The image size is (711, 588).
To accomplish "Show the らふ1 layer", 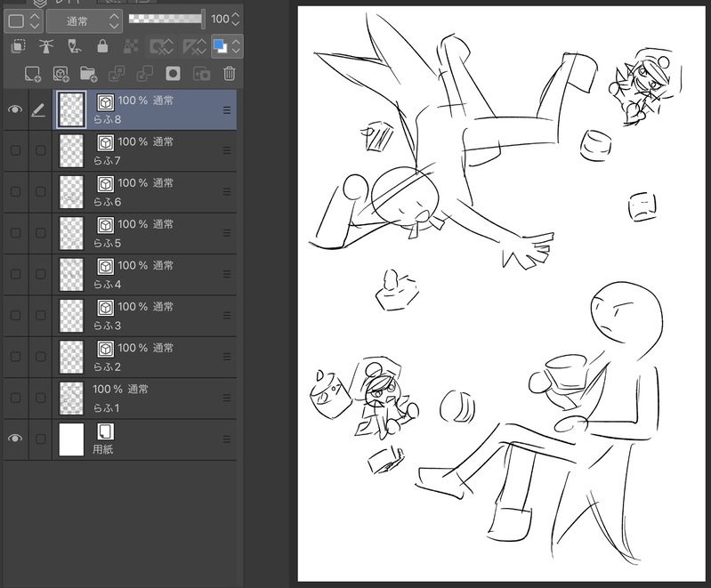I will tap(15, 398).
